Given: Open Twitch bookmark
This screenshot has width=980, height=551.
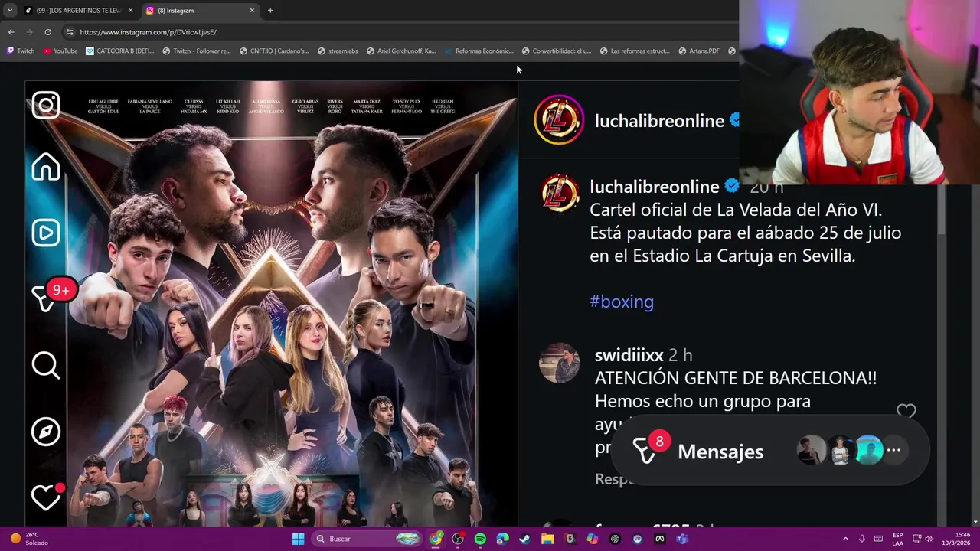Looking at the screenshot, I should (21, 51).
